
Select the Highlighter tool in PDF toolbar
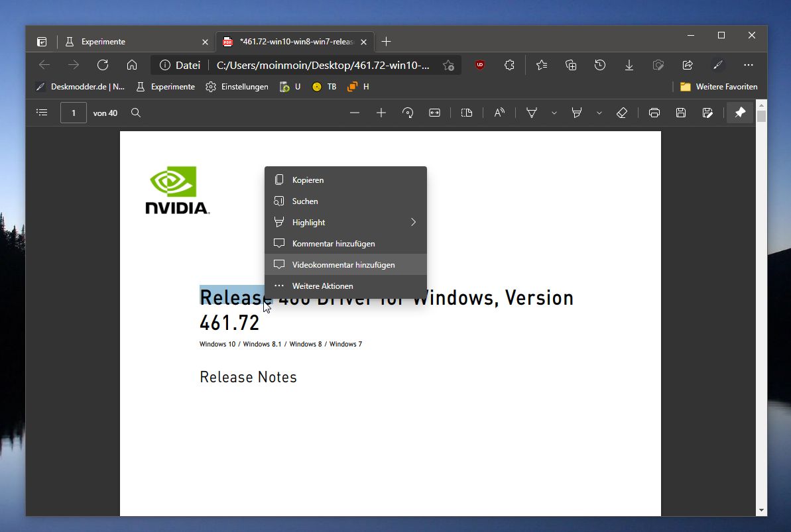[577, 113]
